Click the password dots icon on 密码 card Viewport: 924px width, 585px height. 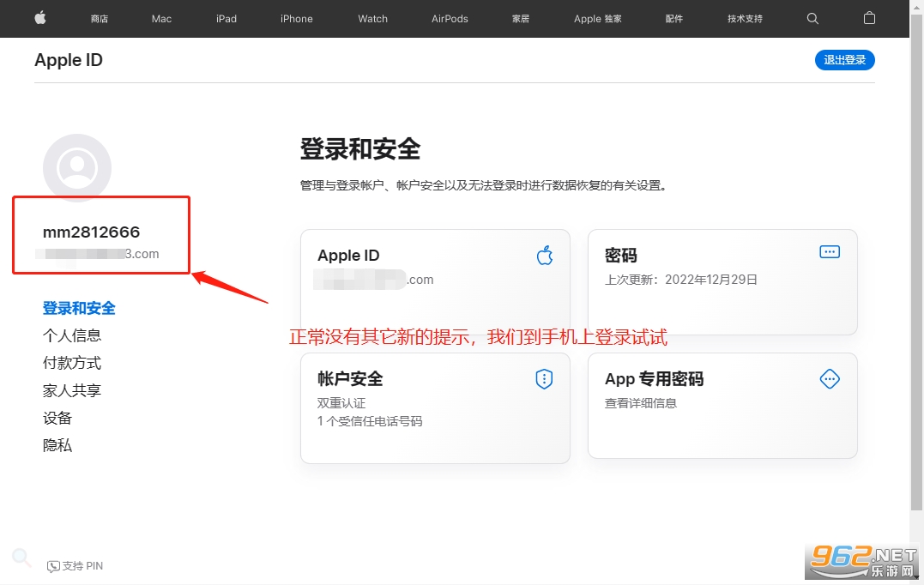(830, 251)
